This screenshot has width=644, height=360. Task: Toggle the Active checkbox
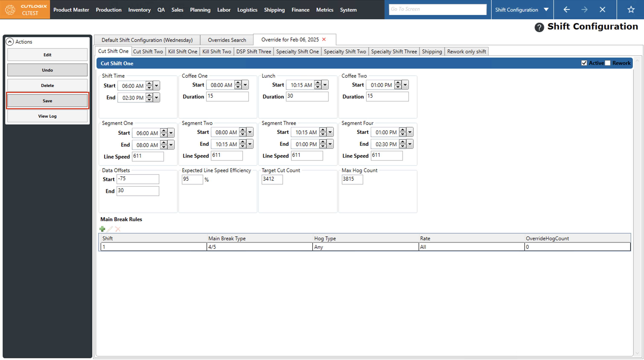584,63
